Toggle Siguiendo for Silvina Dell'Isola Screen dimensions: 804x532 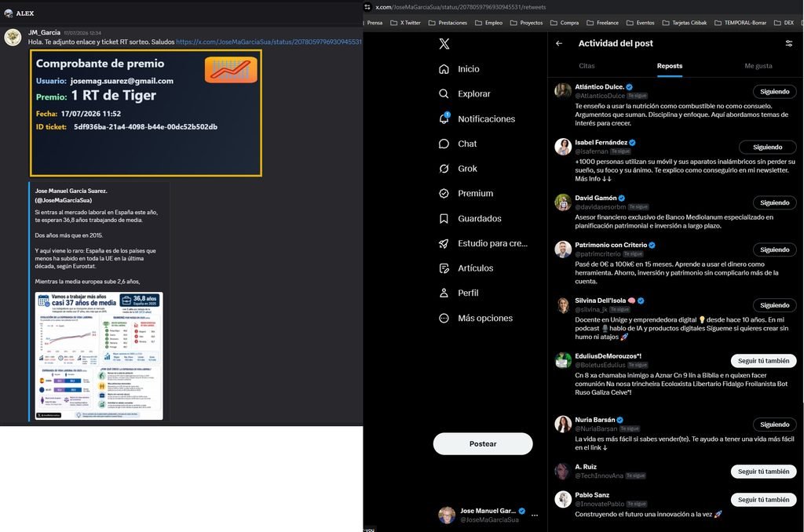(774, 305)
